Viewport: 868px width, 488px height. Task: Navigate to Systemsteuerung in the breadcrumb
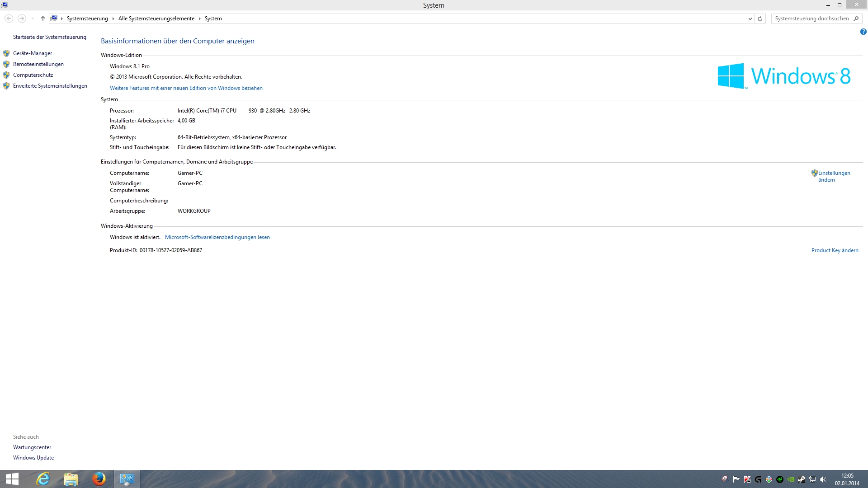pos(87,19)
